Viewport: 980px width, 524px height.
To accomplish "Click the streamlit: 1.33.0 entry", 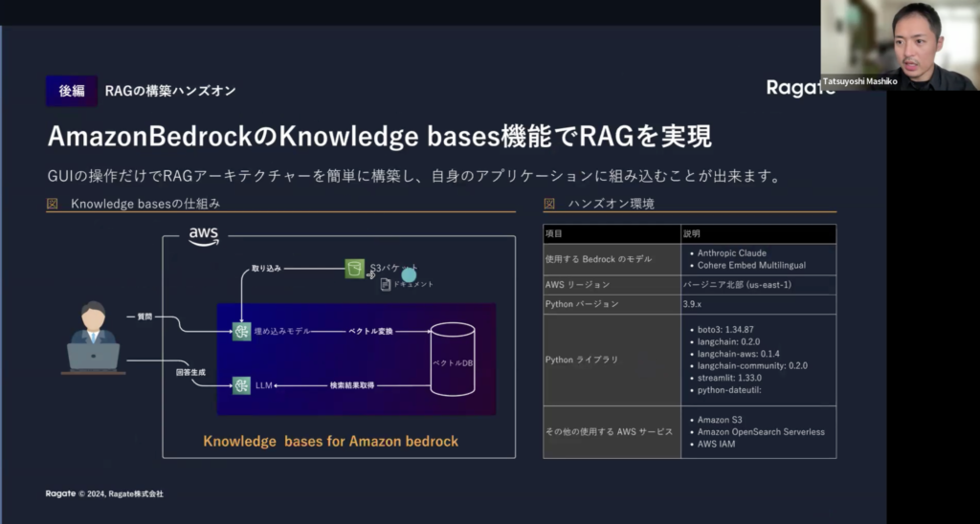I will (x=729, y=378).
